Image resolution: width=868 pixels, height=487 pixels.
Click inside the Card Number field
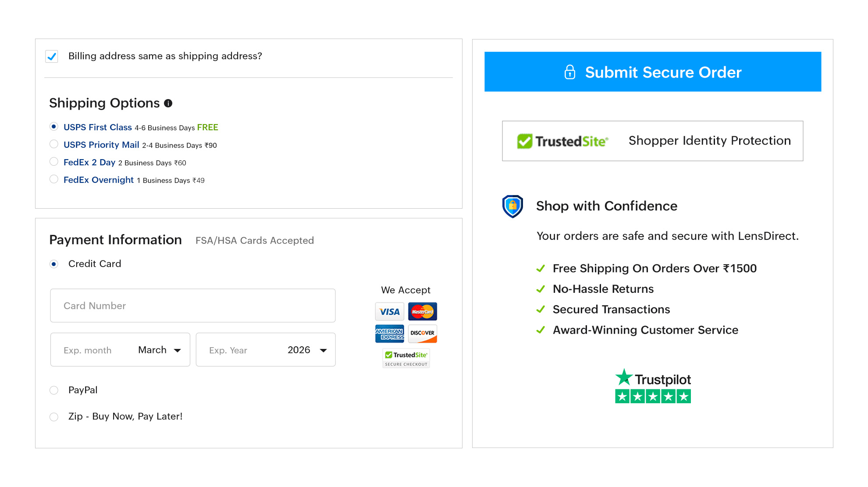[x=192, y=306]
